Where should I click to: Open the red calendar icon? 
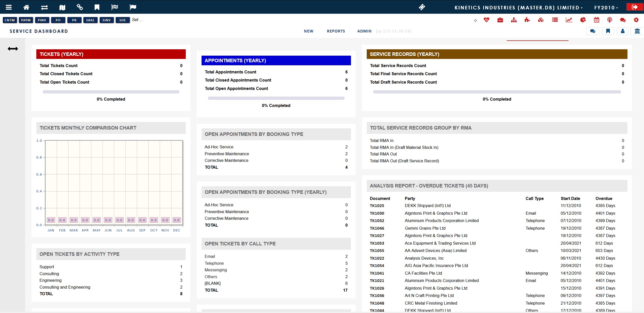tap(596, 20)
